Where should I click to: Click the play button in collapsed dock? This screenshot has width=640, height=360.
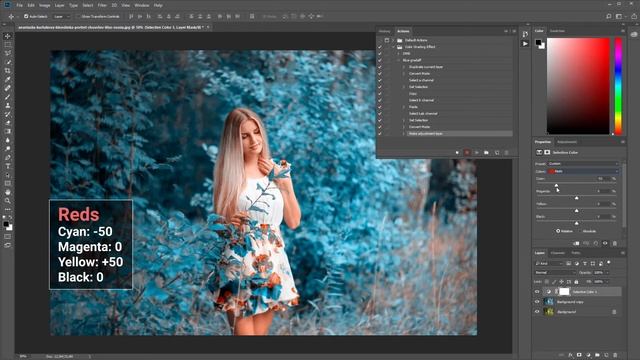[525, 43]
